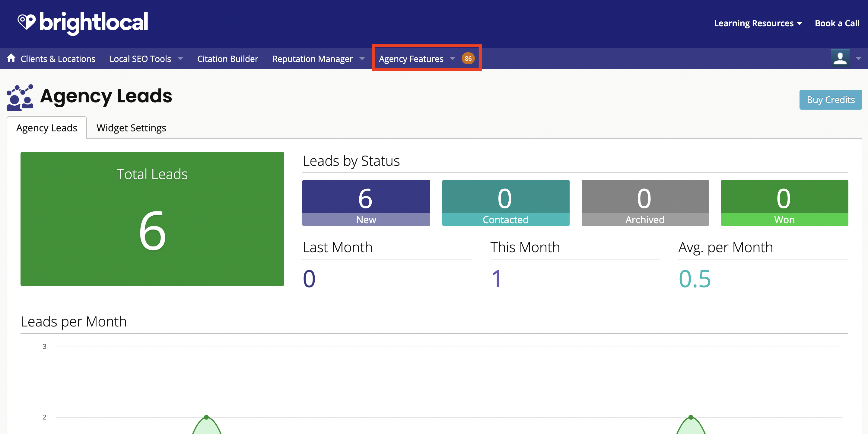
Task: Open Local SEO Tools menu
Action: tap(140, 59)
